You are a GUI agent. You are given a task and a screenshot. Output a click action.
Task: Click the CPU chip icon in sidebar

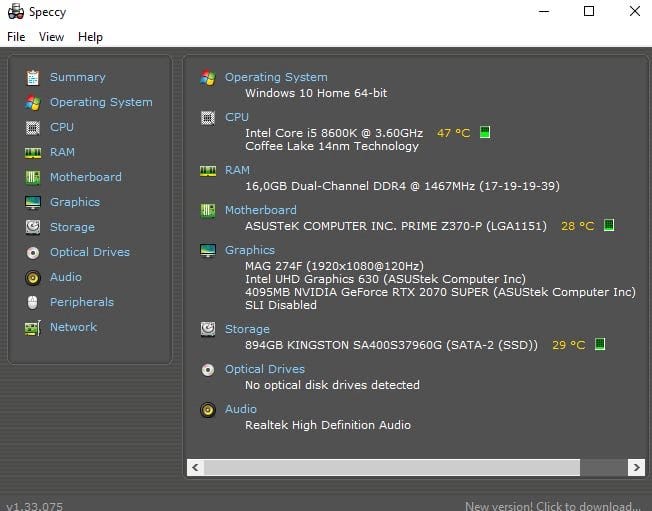pyautogui.click(x=33, y=128)
